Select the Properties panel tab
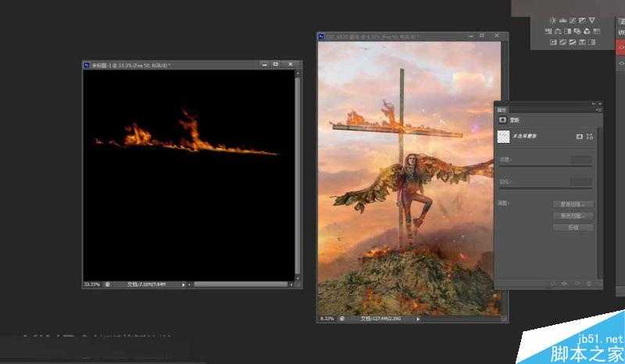The height and width of the screenshot is (364, 625). point(502,110)
